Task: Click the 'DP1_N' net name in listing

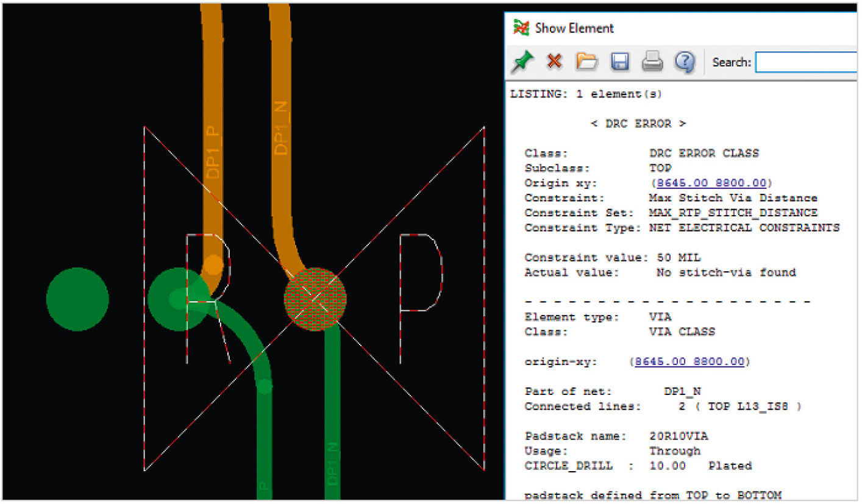Action: coord(683,392)
